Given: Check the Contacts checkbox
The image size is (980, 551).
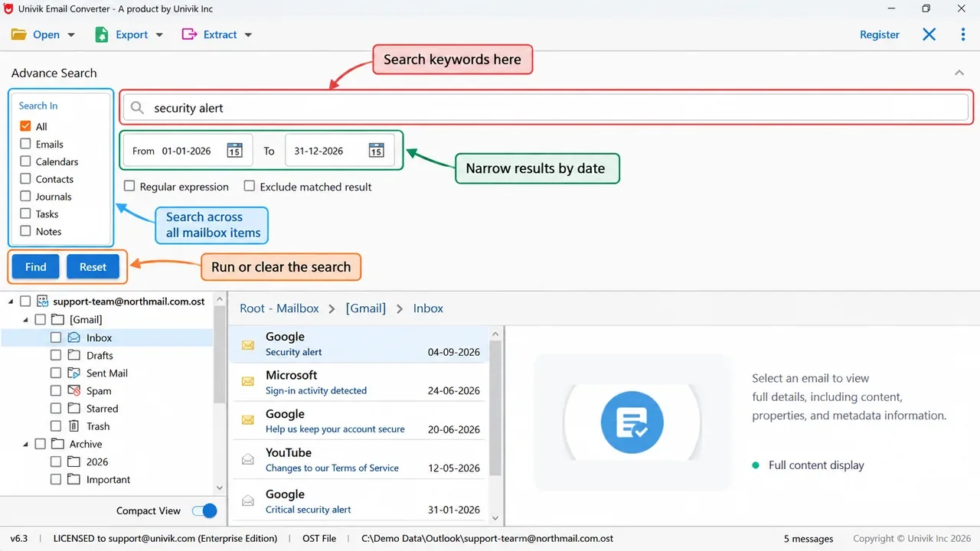Looking at the screenshot, I should [x=25, y=179].
